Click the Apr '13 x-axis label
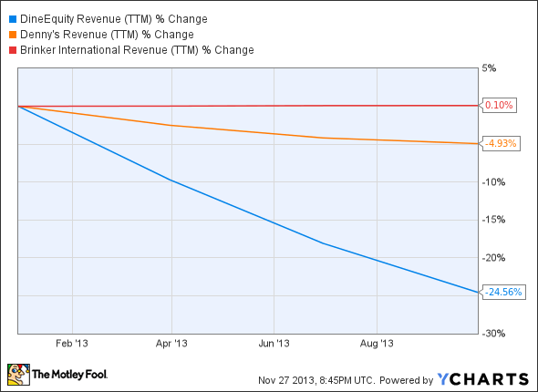 pyautogui.click(x=171, y=344)
